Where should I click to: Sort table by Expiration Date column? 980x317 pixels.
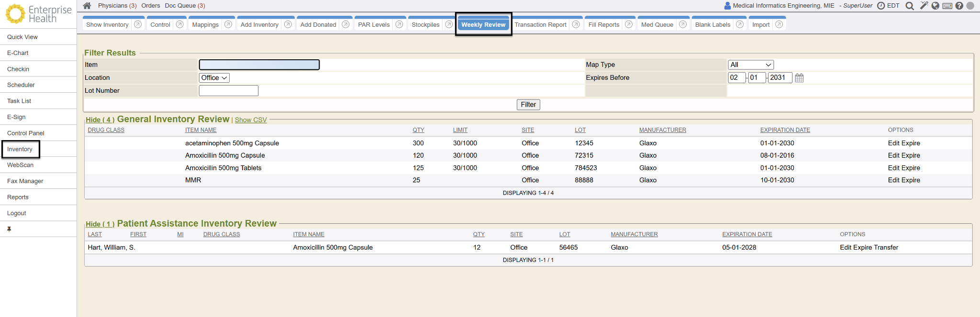coord(785,130)
